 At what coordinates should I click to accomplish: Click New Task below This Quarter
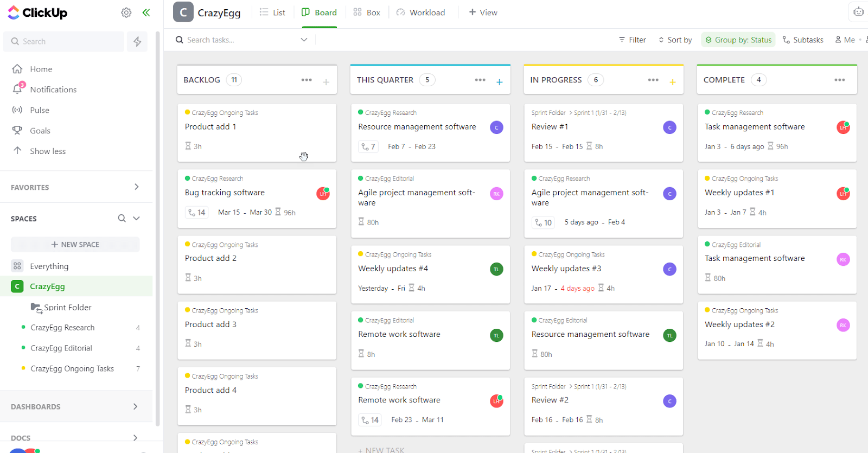[381, 450]
